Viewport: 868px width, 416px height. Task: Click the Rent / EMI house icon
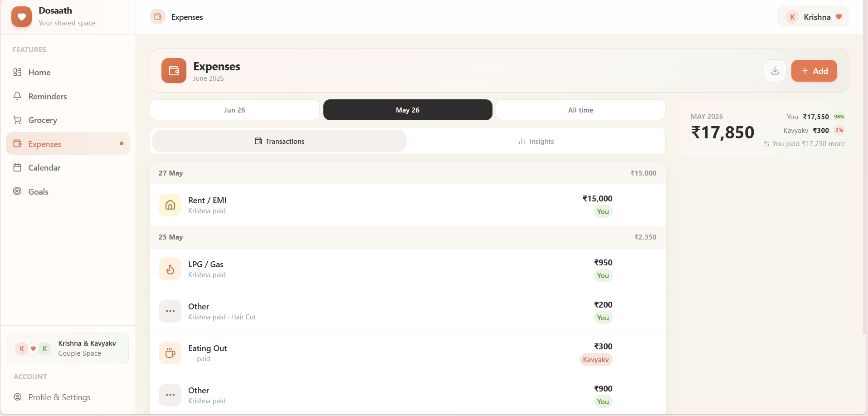click(x=170, y=205)
